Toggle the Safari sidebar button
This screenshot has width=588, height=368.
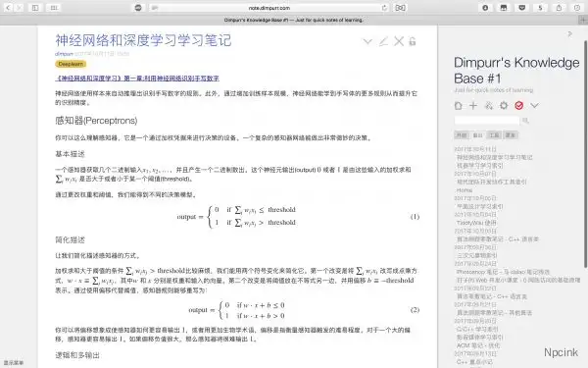coord(35,8)
